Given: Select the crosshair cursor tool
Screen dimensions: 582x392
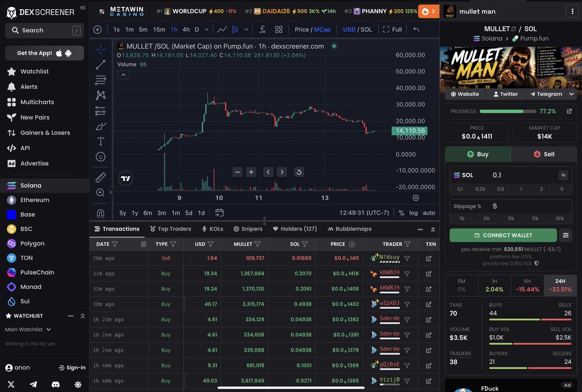Looking at the screenshot, I should point(100,49).
